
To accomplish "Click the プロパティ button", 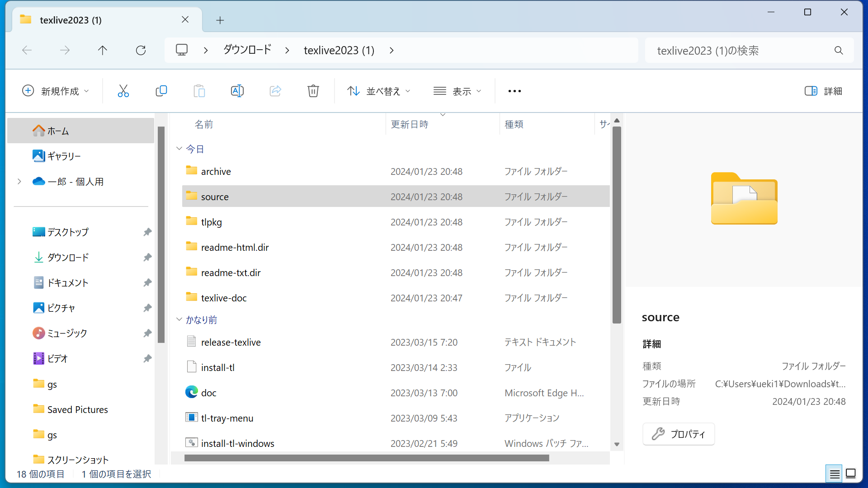I will pos(678,434).
